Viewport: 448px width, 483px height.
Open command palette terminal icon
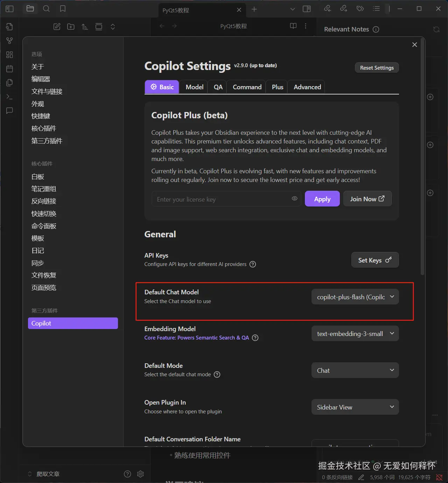point(9,97)
